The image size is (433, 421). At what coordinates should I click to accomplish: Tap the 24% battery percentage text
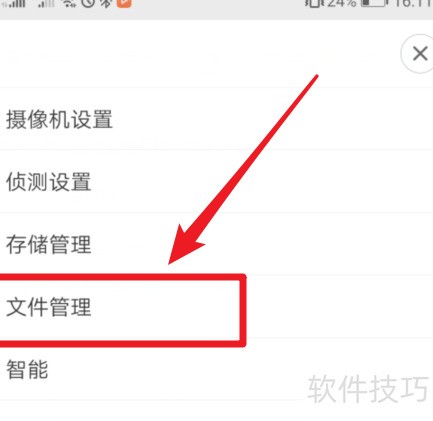coord(342,4)
